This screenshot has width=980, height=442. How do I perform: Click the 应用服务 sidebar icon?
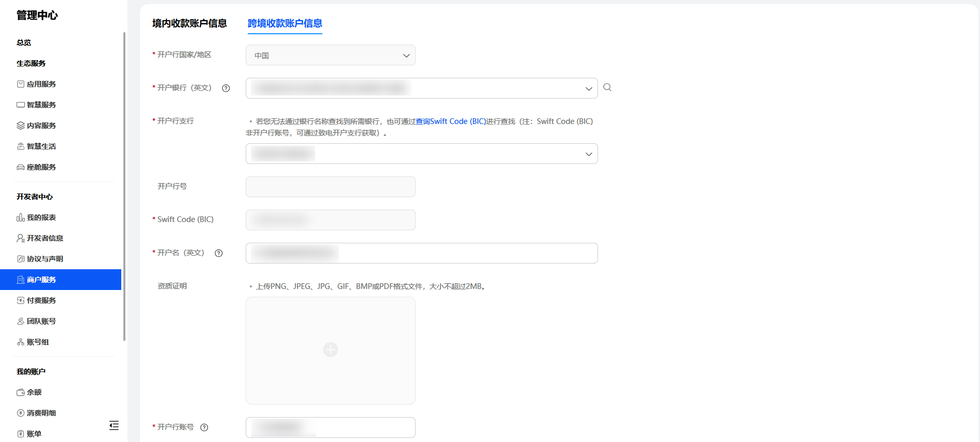point(21,84)
